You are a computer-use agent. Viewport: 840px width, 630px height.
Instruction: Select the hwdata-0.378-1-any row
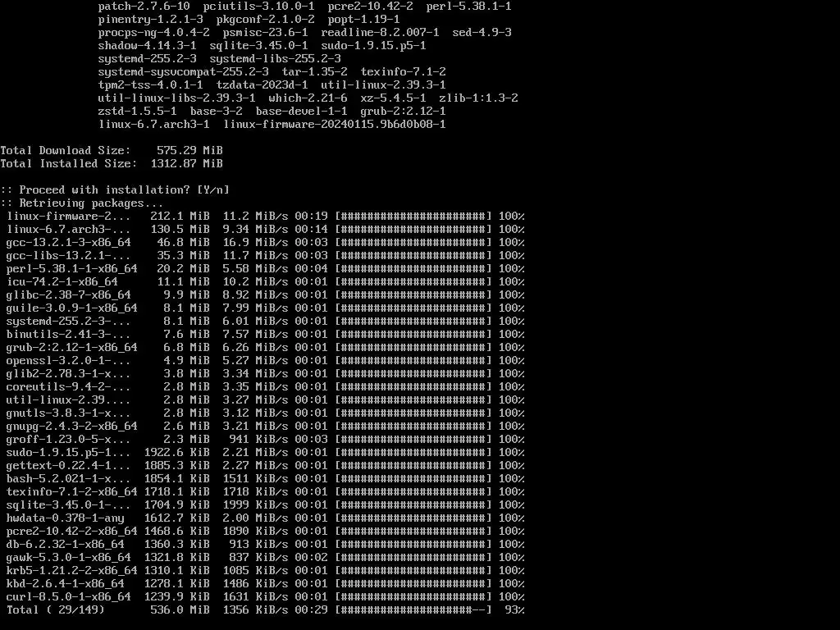click(265, 518)
